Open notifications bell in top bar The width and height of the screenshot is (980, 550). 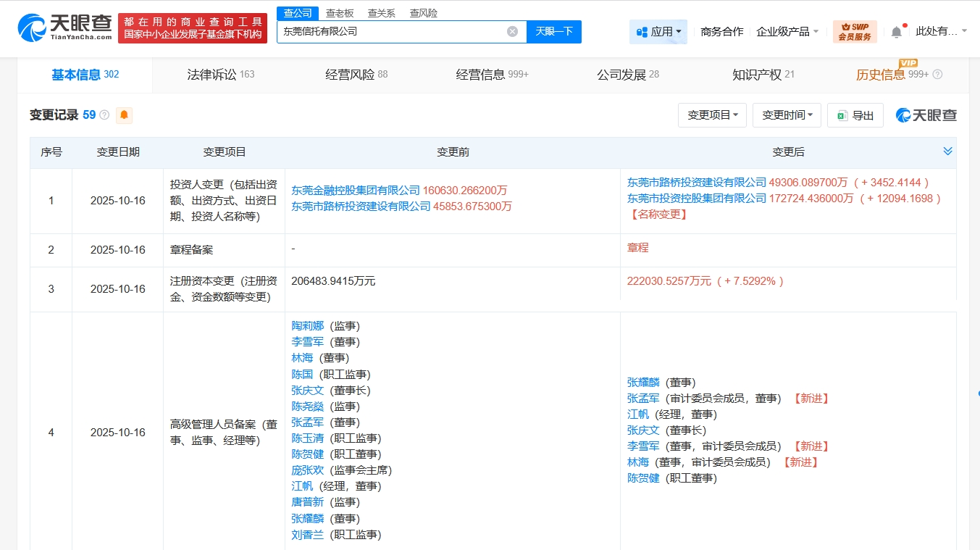[x=897, y=32]
